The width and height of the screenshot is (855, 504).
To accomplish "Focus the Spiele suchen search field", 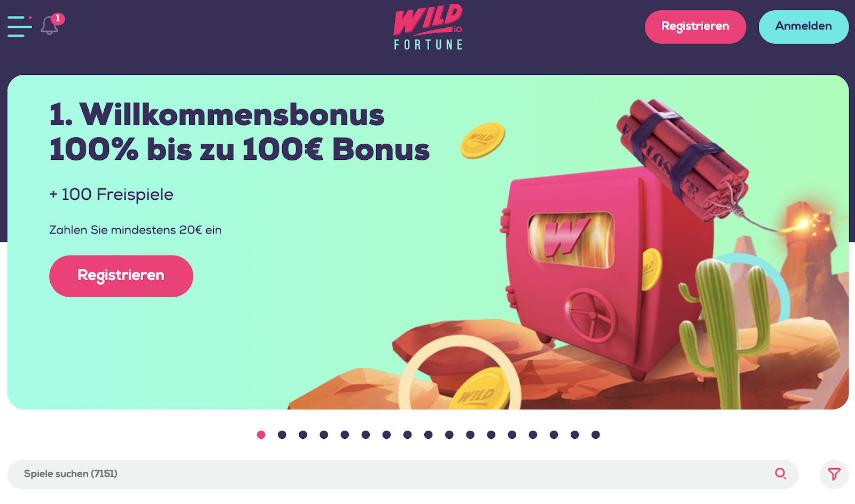I will (403, 474).
